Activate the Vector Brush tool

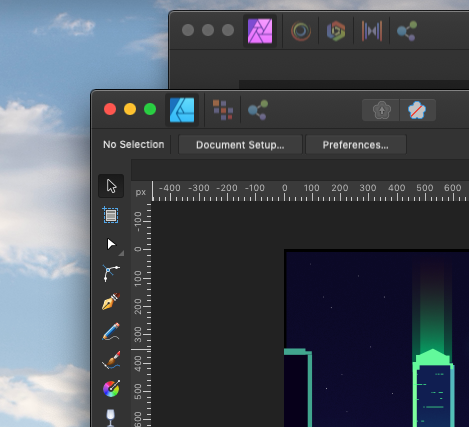(x=111, y=360)
